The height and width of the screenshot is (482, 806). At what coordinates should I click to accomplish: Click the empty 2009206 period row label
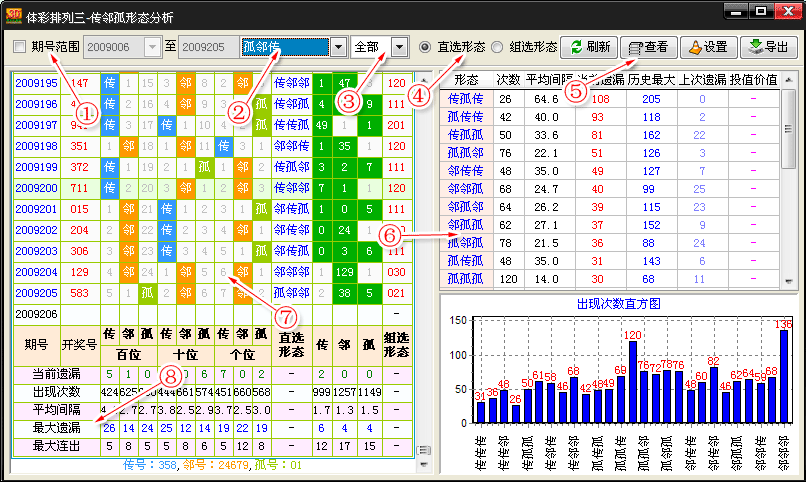coord(36,314)
